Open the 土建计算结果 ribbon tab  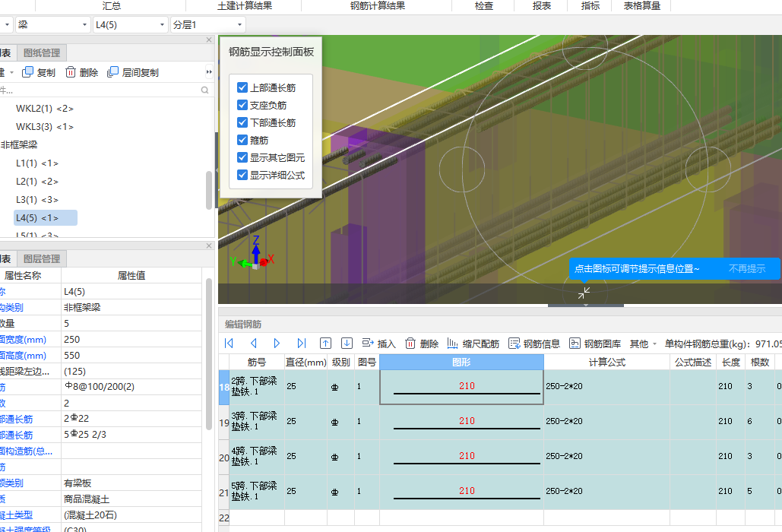pos(245,6)
